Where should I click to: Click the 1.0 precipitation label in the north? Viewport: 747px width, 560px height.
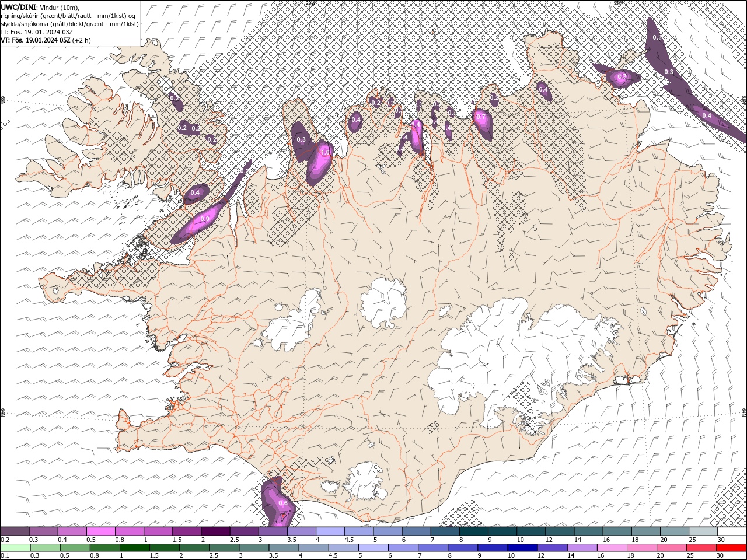[x=325, y=152]
